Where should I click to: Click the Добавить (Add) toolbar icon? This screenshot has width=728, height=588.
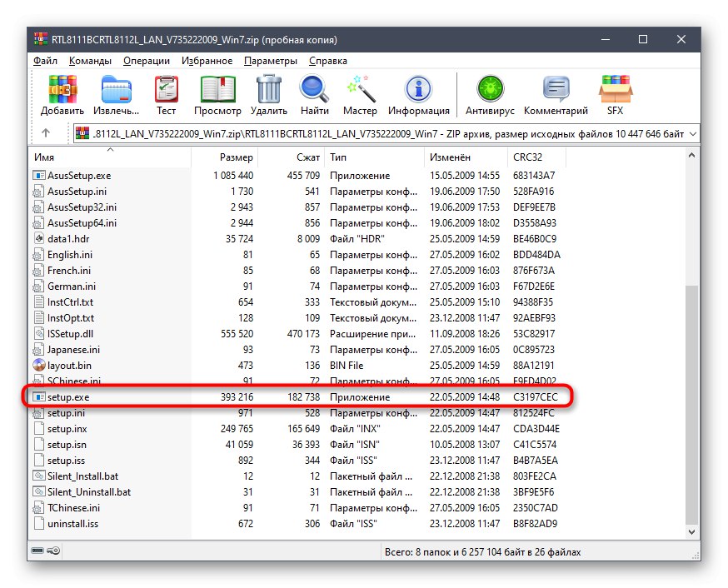pyautogui.click(x=62, y=89)
